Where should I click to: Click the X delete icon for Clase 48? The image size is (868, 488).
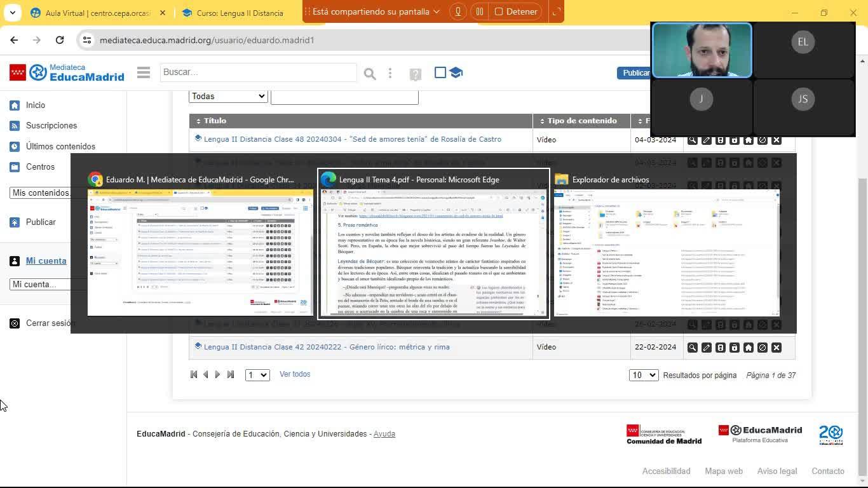[776, 140]
